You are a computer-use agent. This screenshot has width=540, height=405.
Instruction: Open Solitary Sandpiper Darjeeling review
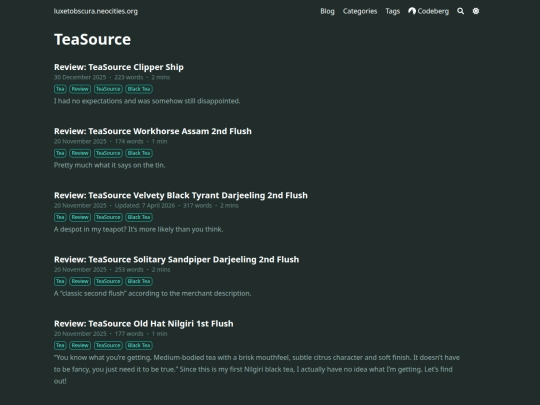[x=176, y=259]
